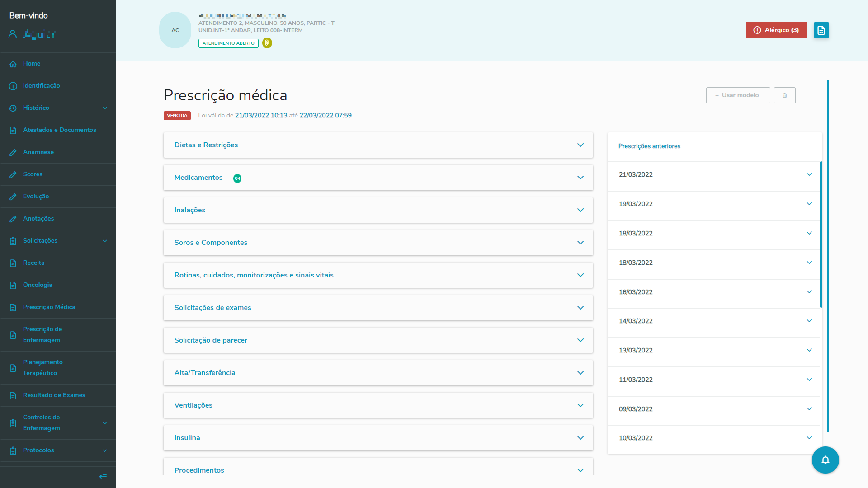This screenshot has height=488, width=868.
Task: Click the Alérgico (3) alert button
Action: tap(776, 30)
